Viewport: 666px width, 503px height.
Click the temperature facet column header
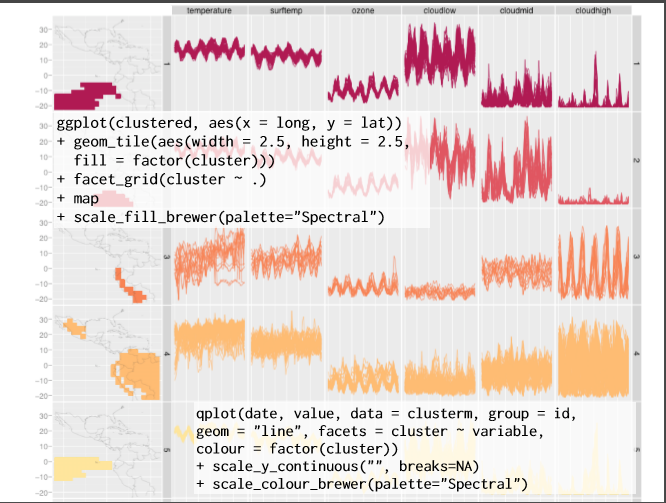pos(209,11)
